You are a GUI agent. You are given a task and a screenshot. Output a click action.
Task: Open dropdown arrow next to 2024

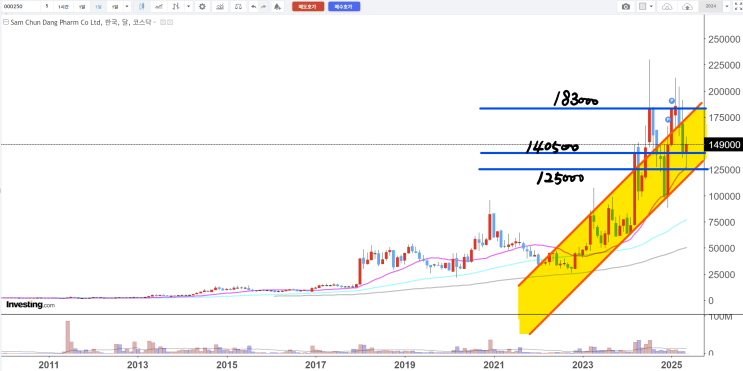(727, 6)
